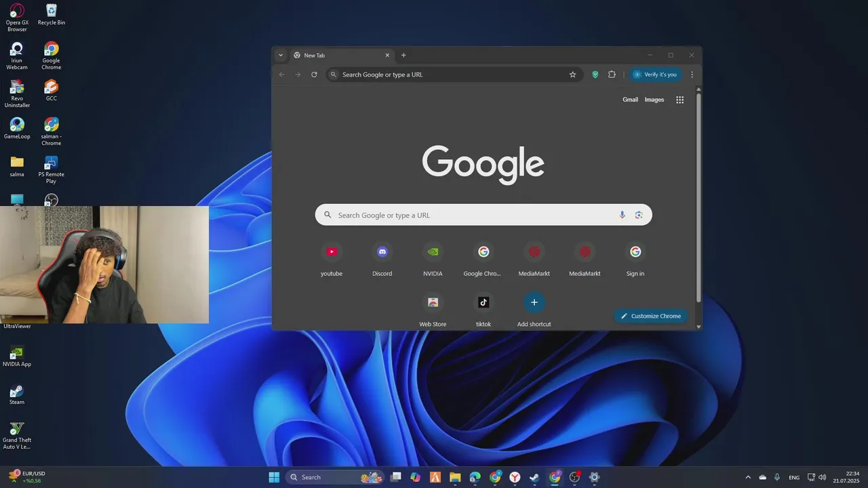Open the Gmail link
Image resolution: width=868 pixels, height=488 pixels.
(x=630, y=100)
